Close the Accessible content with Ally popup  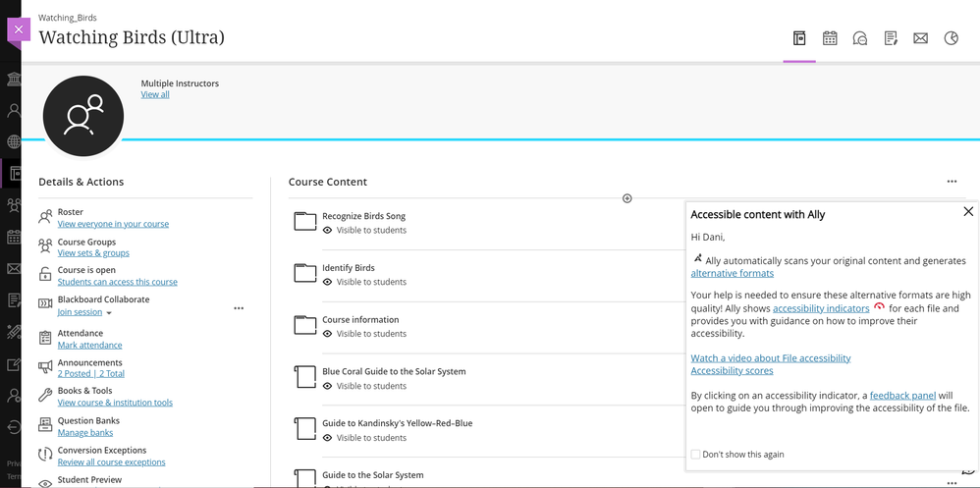(968, 212)
